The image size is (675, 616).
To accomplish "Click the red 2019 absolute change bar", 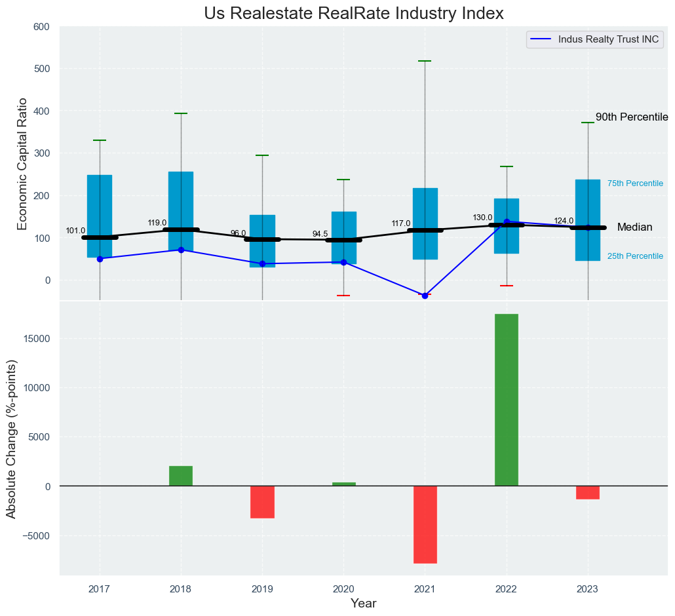I will click(x=262, y=502).
